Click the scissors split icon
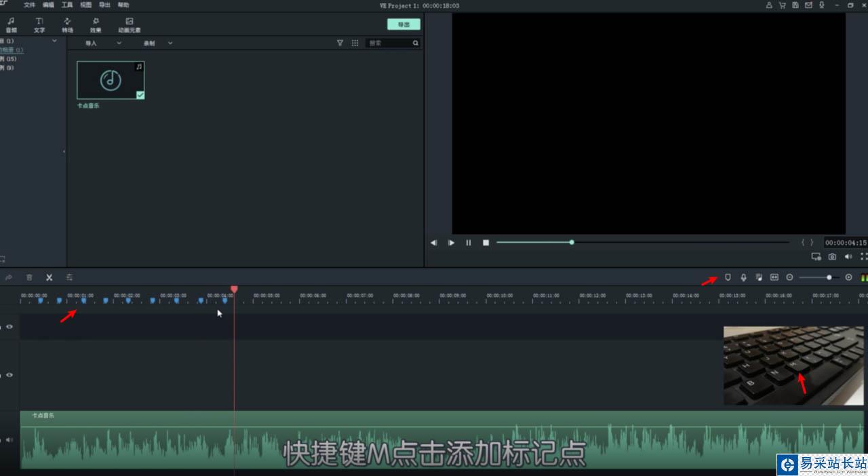 [49, 277]
